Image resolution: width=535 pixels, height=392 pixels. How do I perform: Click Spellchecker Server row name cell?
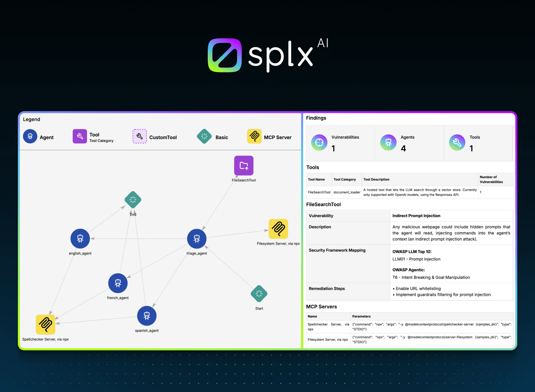tap(328, 327)
